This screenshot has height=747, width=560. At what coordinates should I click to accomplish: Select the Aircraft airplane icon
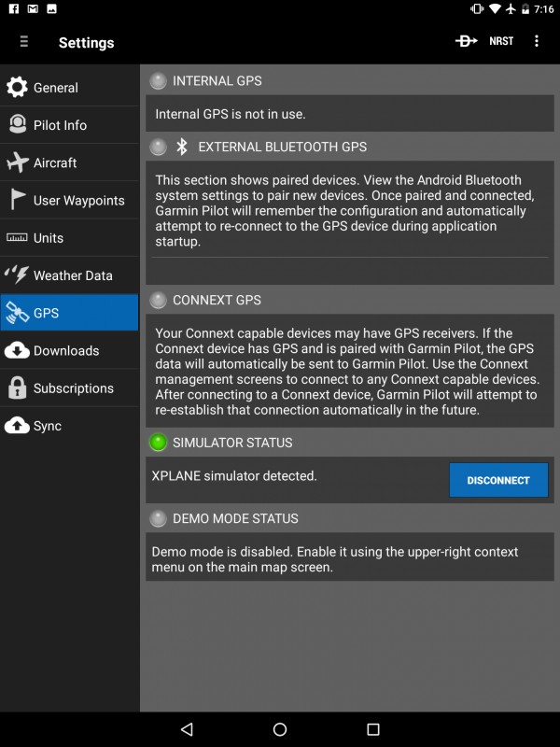(18, 162)
